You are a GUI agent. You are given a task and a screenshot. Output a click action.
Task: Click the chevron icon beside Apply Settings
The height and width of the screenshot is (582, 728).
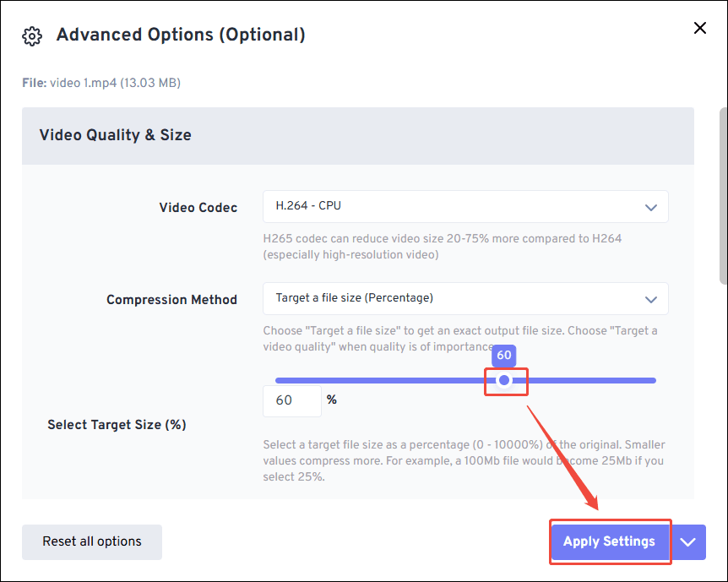coord(687,541)
